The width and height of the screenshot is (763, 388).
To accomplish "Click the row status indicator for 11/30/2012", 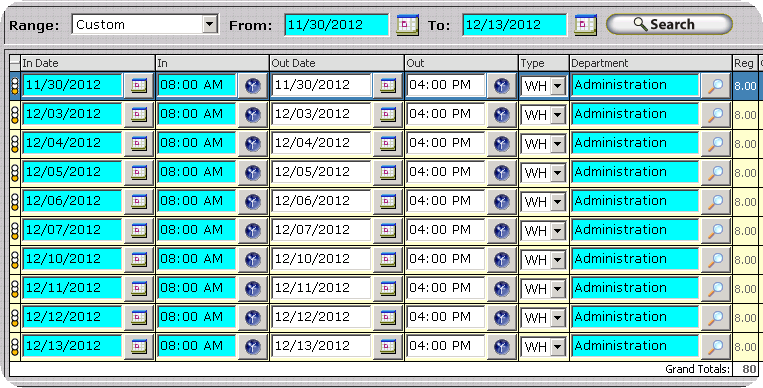I will coord(15,86).
